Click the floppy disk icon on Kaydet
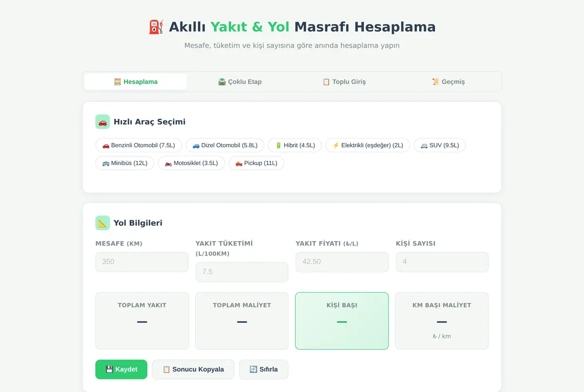The height and width of the screenshot is (392, 584). 109,370
